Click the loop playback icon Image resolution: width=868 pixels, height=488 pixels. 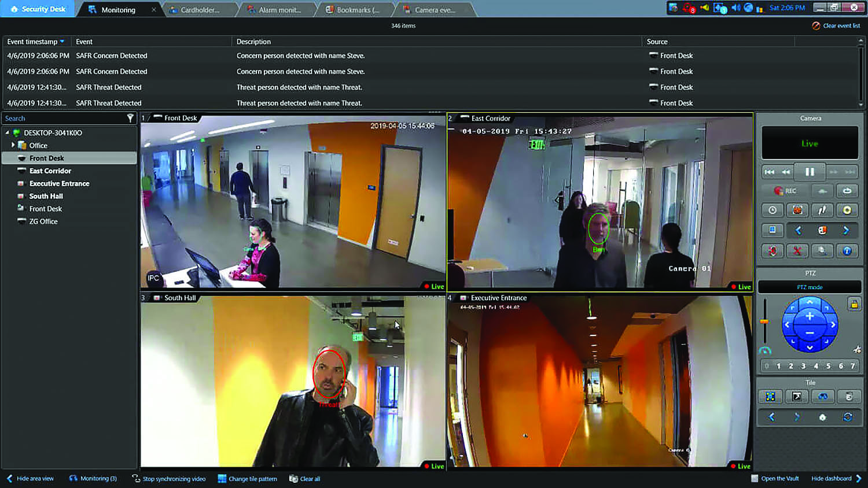tap(847, 191)
